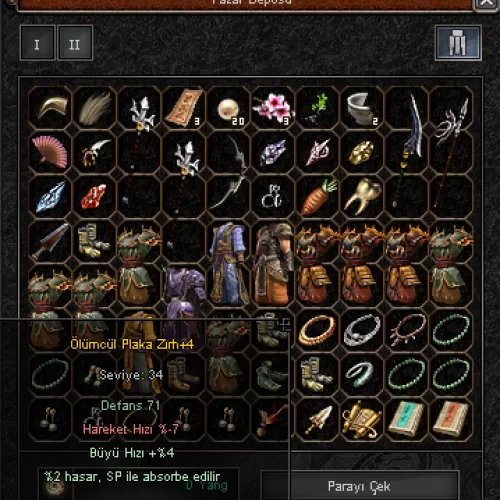The image size is (500, 500).
Task: Open the storage cabinet icon button
Action: (458, 43)
